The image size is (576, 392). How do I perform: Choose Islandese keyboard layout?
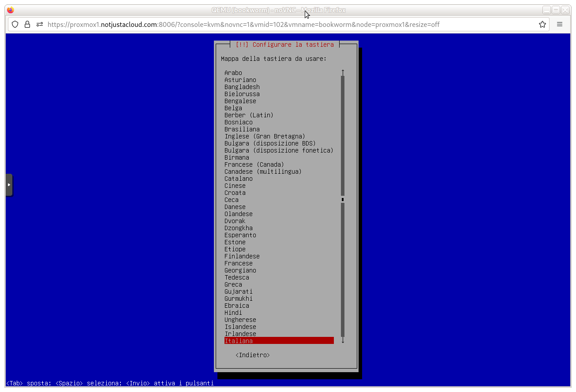tap(240, 327)
